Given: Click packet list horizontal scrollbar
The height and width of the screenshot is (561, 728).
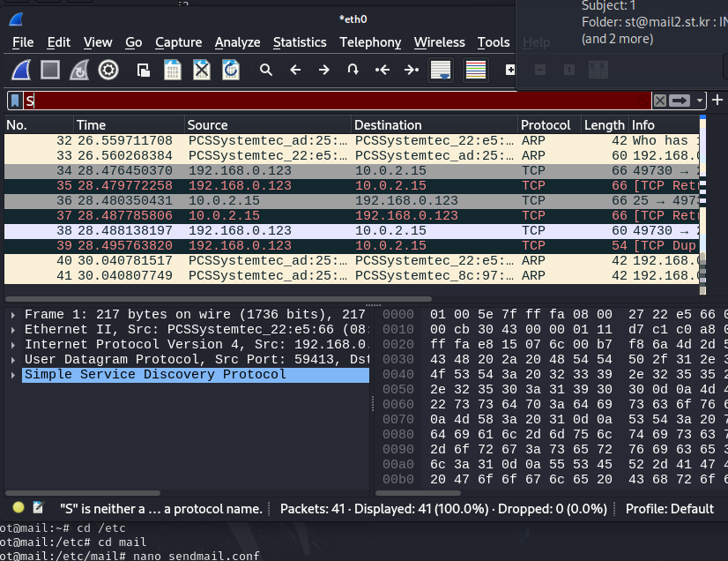Looking at the screenshot, I should [x=219, y=299].
